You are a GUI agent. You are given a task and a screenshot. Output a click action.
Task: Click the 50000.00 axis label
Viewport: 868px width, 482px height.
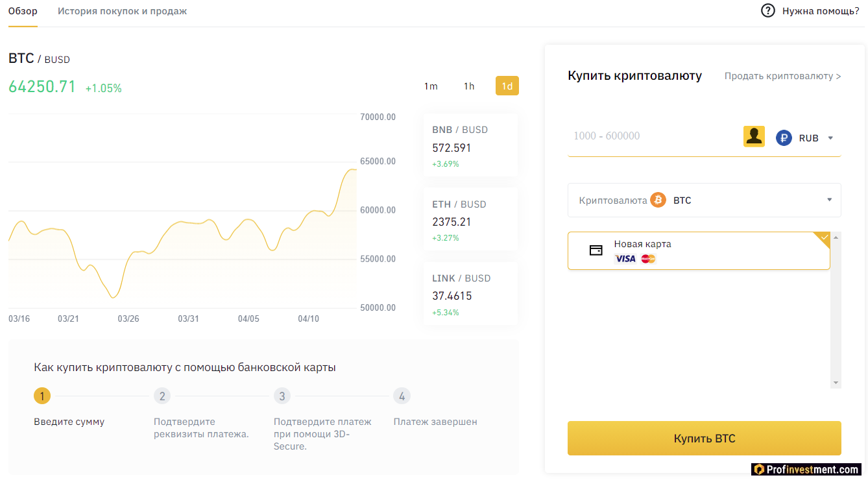point(378,307)
